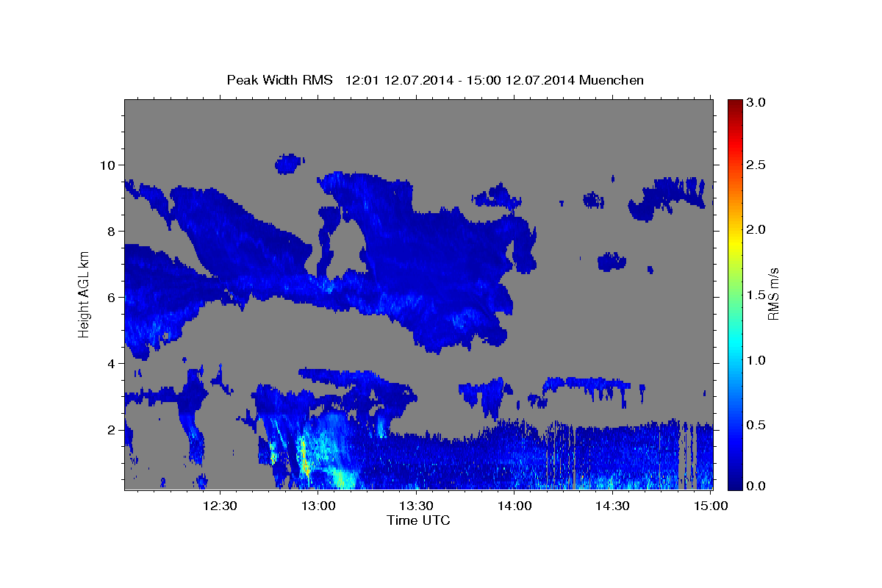The width and height of the screenshot is (882, 588).
Task: Pick the dark red top of colorbar
Action: pyautogui.click(x=735, y=104)
